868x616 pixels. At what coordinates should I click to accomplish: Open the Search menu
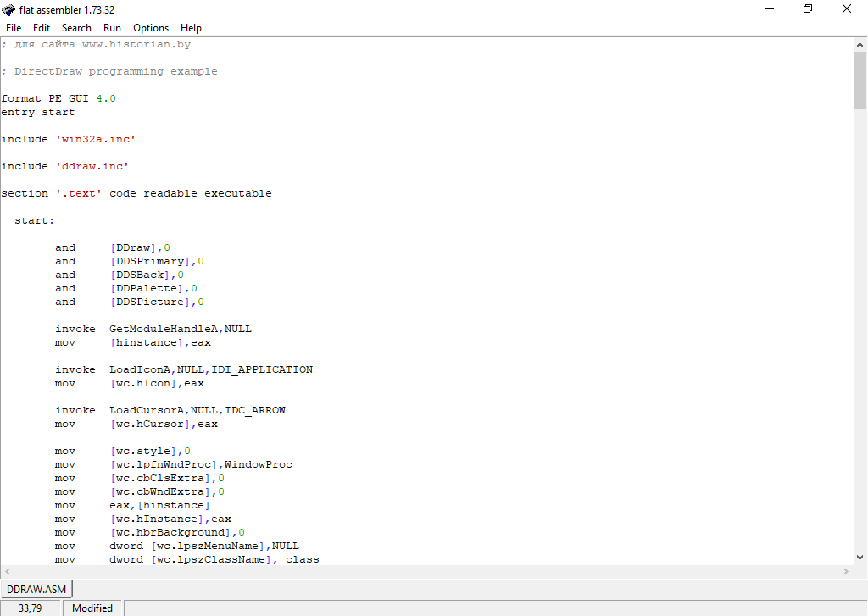click(76, 28)
